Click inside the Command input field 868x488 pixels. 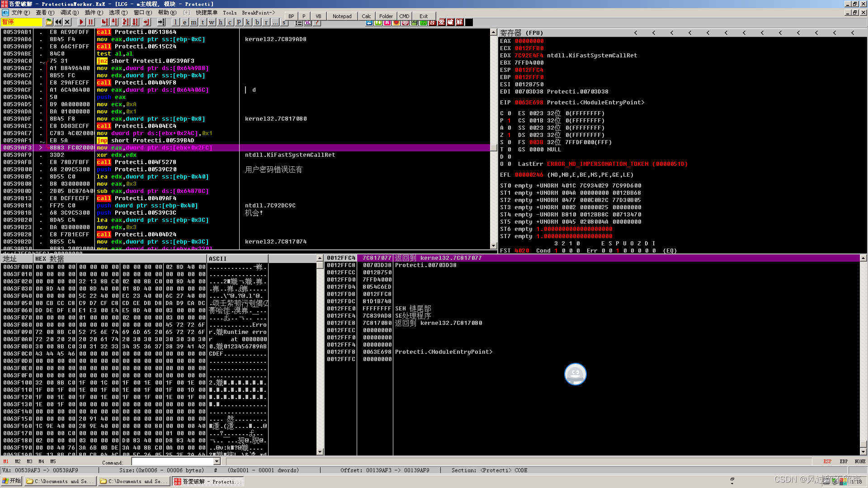tap(173, 461)
